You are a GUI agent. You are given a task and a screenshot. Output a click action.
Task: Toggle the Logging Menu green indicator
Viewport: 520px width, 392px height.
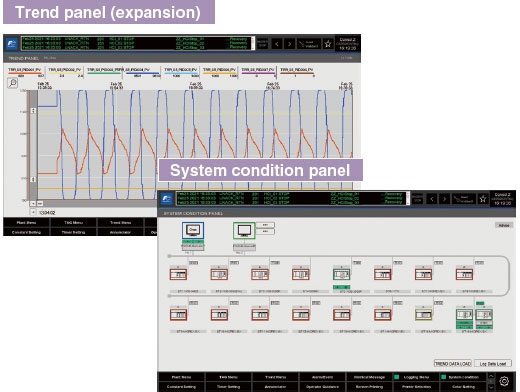coord(397,377)
